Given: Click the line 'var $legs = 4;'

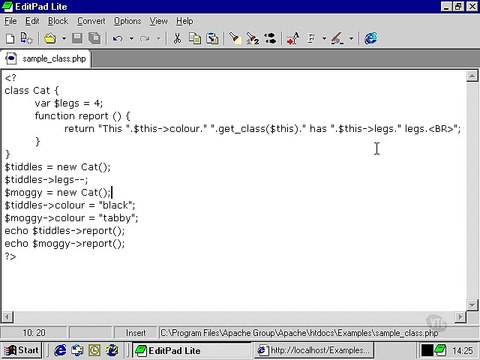Looking at the screenshot, I should coord(69,103).
